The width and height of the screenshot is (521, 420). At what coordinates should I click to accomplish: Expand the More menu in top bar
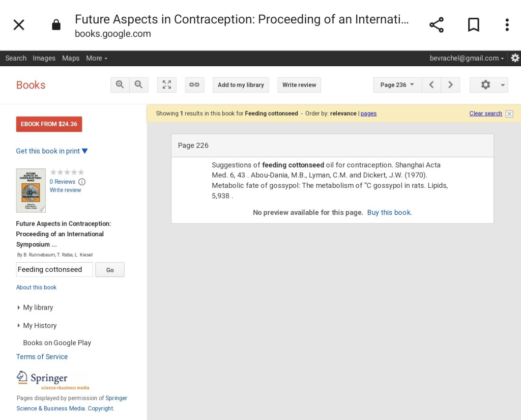[97, 58]
